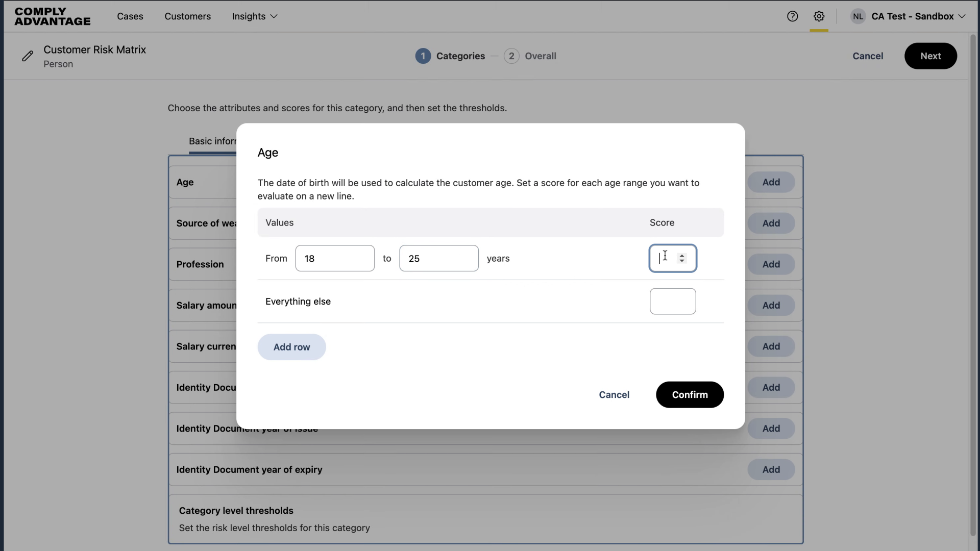Click the edit pencil icon next to Customer Risk Matrix
The image size is (980, 551).
pos(28,56)
